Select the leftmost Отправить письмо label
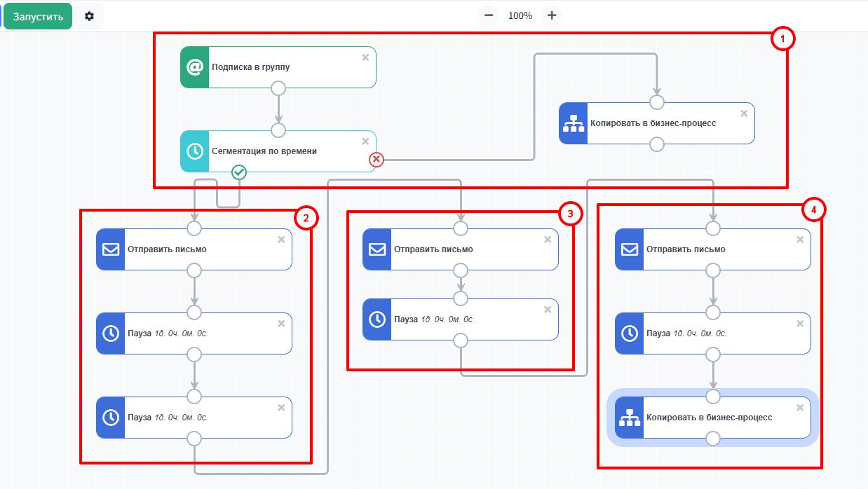This screenshot has width=868, height=489. pyautogui.click(x=167, y=249)
